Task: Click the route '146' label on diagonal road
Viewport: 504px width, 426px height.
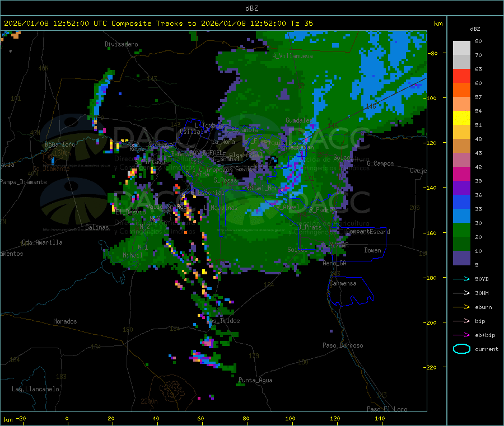Action: (371, 106)
